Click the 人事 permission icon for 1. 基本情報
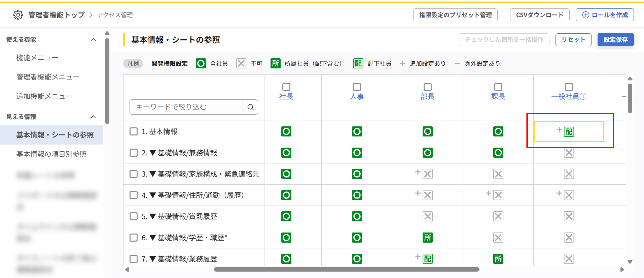 click(x=357, y=131)
